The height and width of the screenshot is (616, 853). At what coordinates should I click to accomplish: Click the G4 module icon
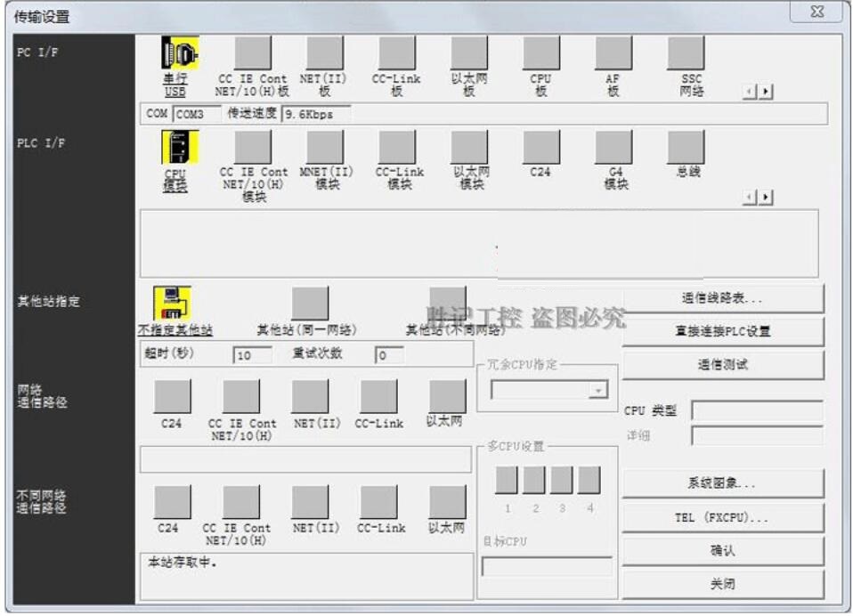pos(613,147)
